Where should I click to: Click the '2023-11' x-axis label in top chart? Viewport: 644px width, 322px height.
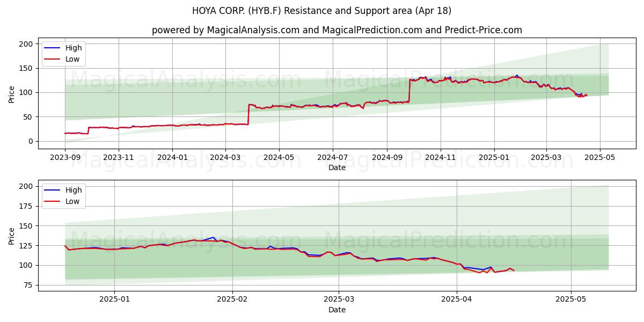tap(119, 158)
